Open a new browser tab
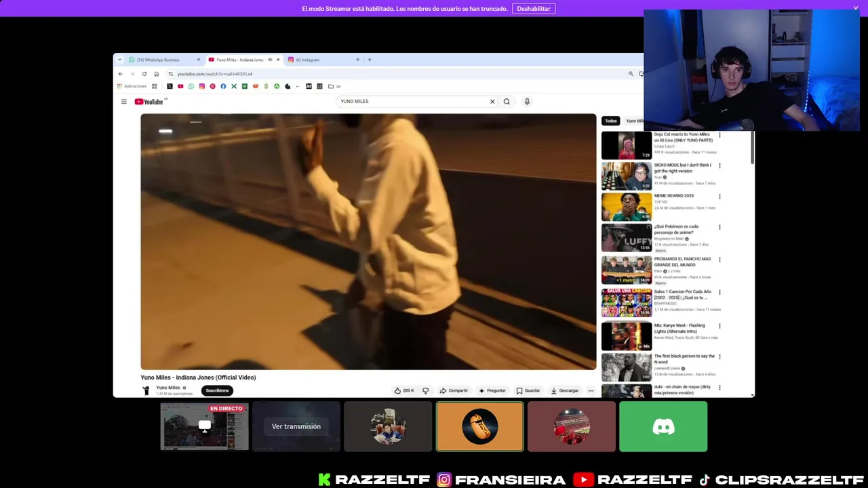Screen dimensions: 868x488 pos(370,60)
